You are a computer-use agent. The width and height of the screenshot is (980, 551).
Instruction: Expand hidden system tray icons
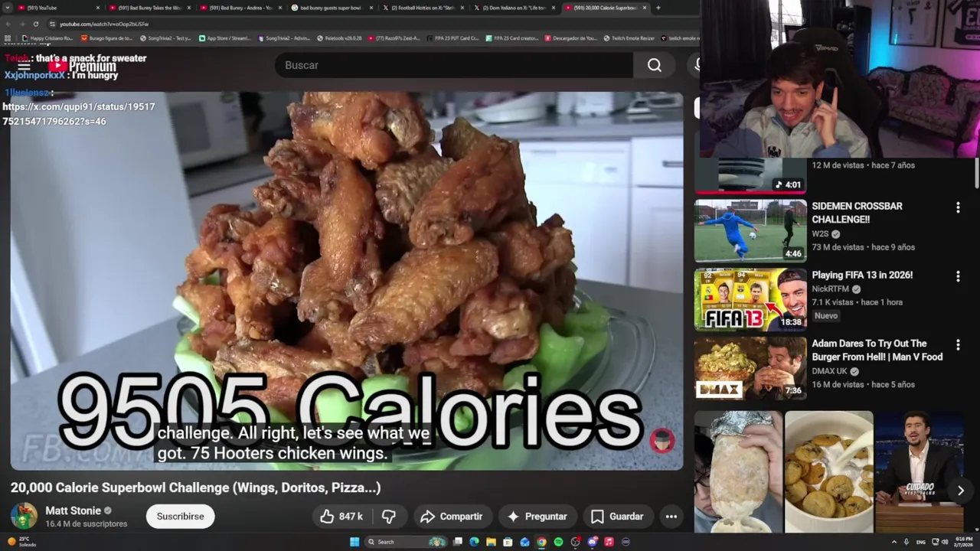[893, 542]
